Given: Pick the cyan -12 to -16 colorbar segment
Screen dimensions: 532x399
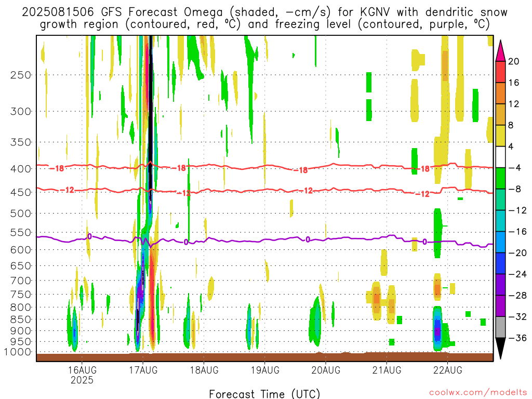Looking at the screenshot, I should (x=500, y=221).
